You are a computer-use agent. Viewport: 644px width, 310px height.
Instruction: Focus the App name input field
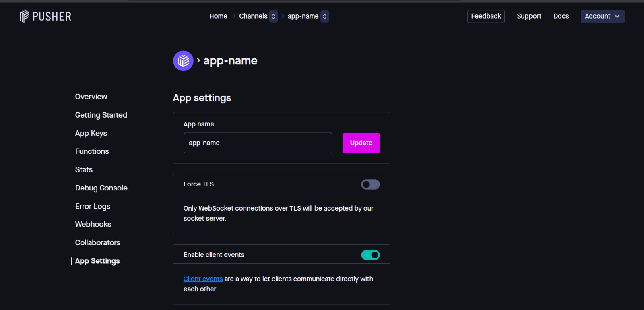258,143
